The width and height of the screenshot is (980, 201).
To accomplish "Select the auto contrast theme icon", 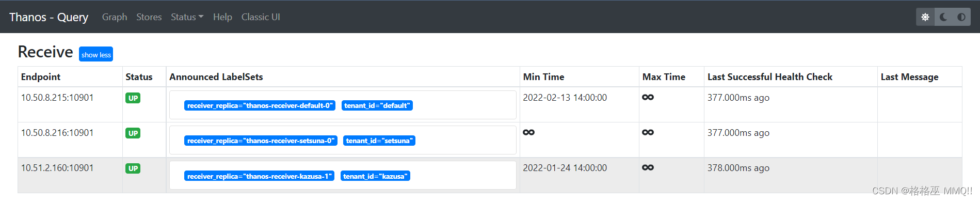I will pyautogui.click(x=961, y=17).
